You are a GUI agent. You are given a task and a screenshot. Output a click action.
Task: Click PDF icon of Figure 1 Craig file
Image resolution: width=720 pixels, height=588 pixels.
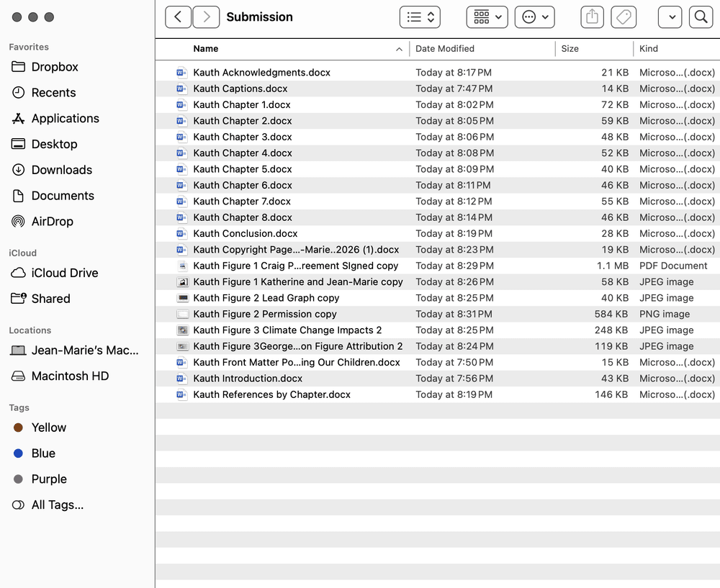(x=182, y=266)
